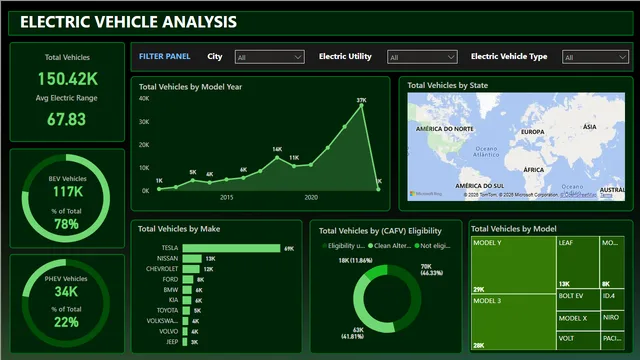
Task: Click the Microsoft Bing logo on map
Action: pos(426,194)
